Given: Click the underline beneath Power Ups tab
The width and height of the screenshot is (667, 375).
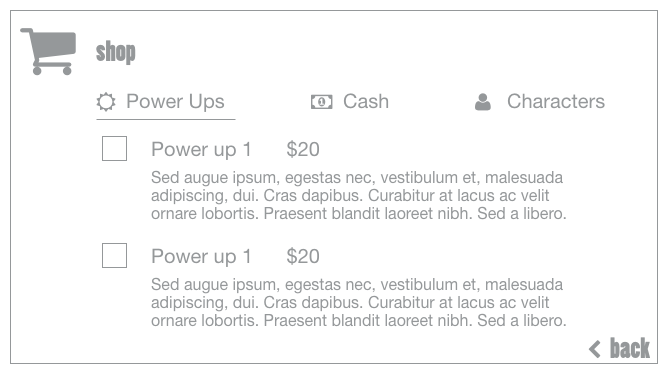Looking at the screenshot, I should (166, 119).
